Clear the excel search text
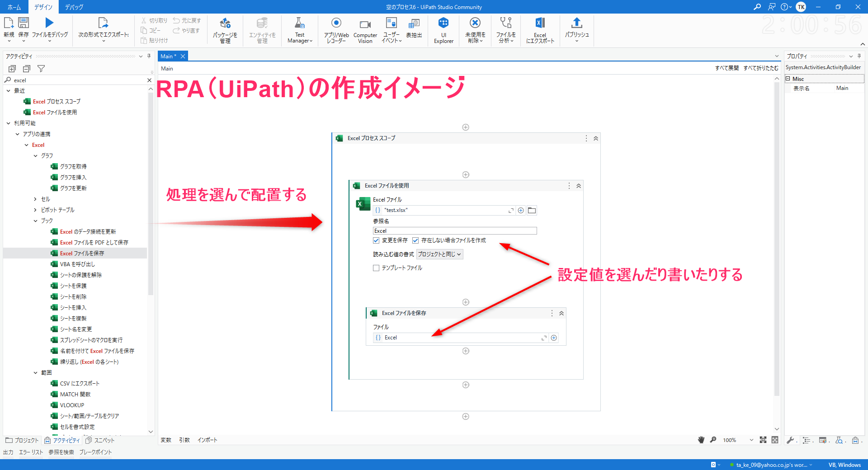This screenshot has width=868, height=470. (x=149, y=80)
